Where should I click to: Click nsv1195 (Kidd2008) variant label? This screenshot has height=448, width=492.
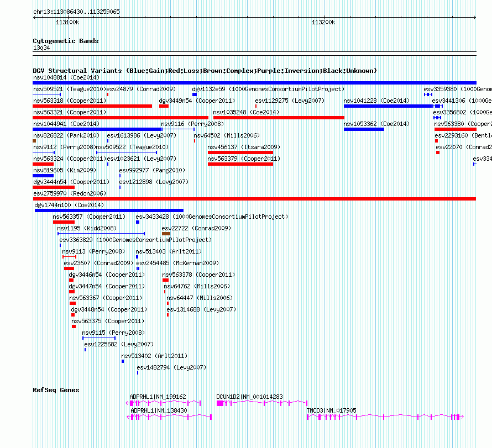pos(87,228)
